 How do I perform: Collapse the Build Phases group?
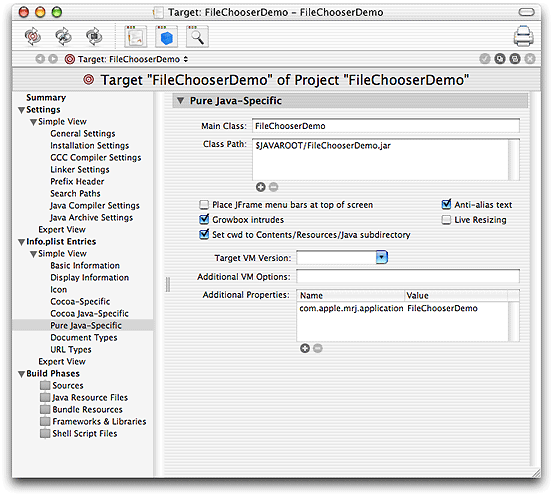22,374
